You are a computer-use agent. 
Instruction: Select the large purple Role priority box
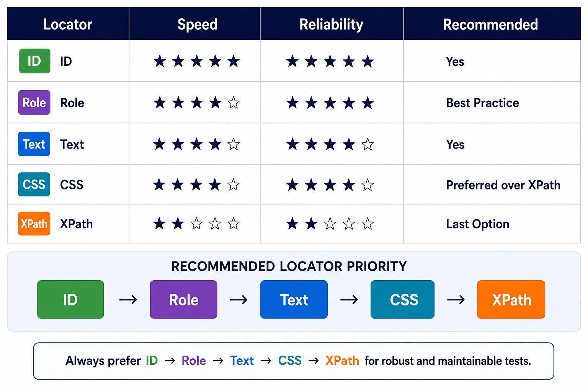click(x=184, y=299)
